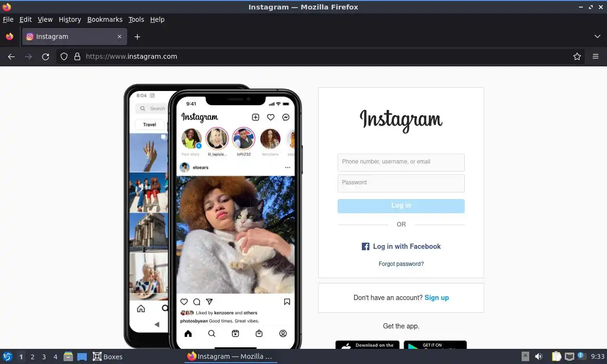Open the notification alert tray icon
This screenshot has width=607, height=364.
click(581, 356)
